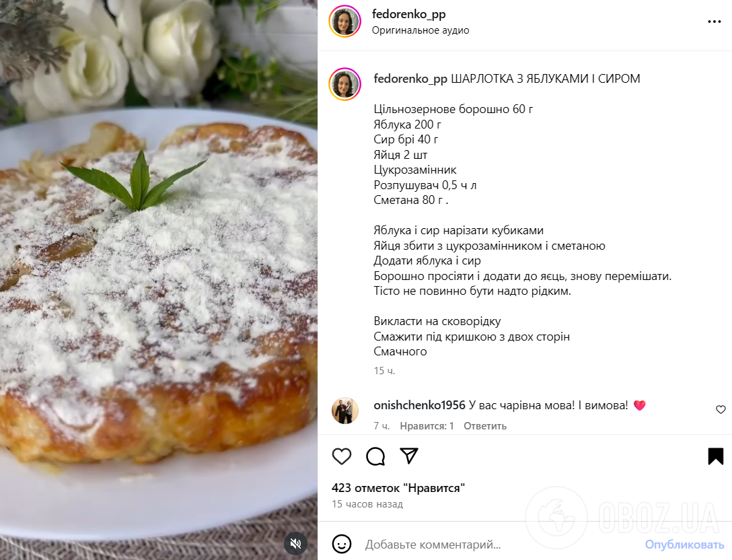This screenshot has width=732, height=560.
Task: Toggle the bookmark save icon
Action: click(715, 456)
